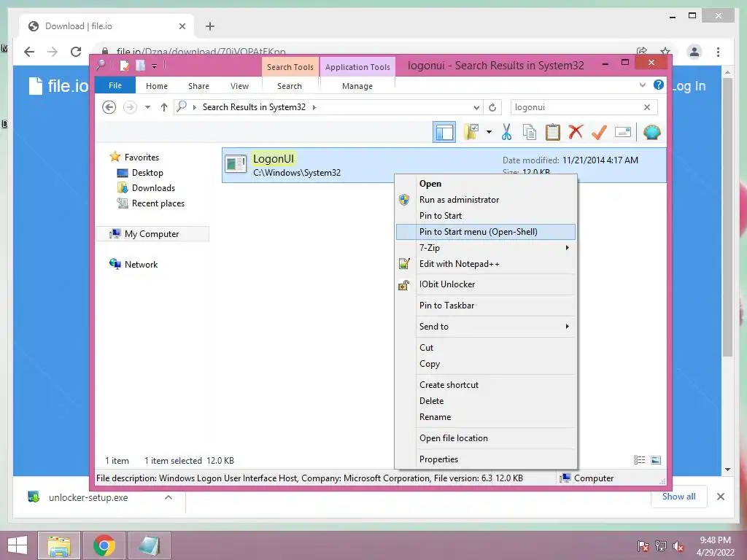Click the logonui search input field
The width and height of the screenshot is (747, 560).
(576, 107)
